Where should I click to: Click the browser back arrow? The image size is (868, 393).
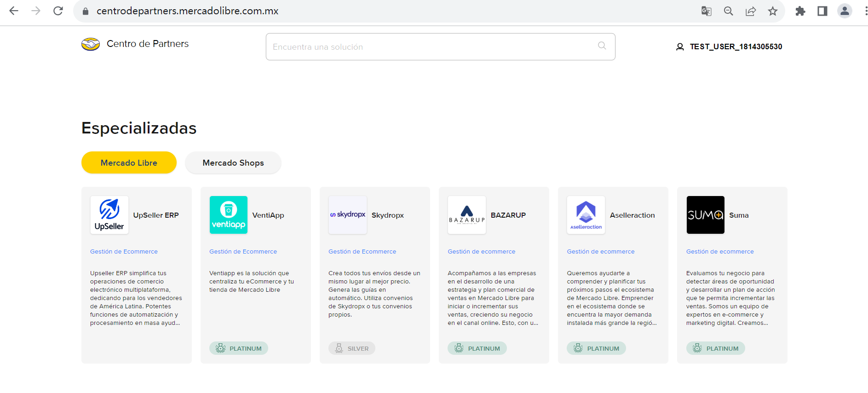tap(14, 11)
